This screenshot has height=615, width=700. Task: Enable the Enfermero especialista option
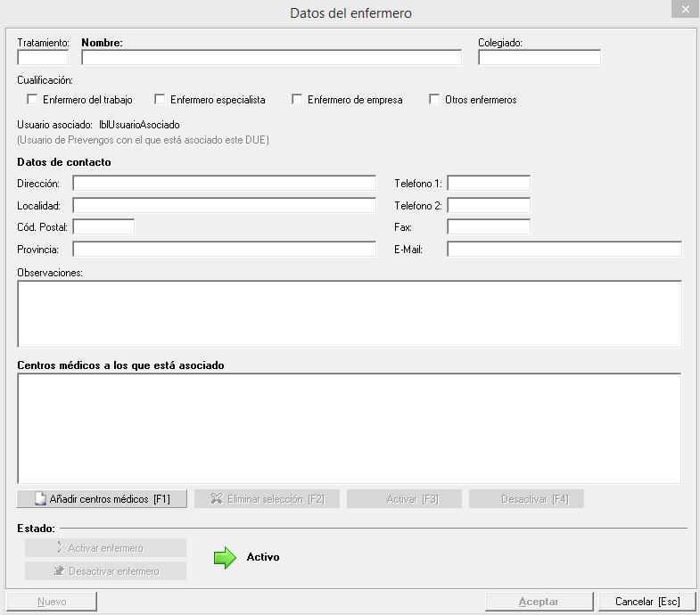[161, 100]
